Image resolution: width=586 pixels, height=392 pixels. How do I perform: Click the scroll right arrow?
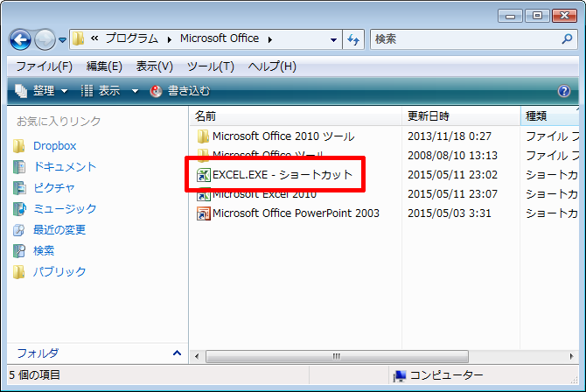point(571,356)
